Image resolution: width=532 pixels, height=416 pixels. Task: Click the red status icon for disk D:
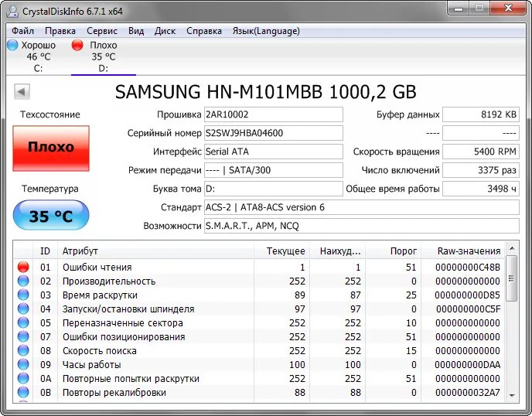pyautogui.click(x=77, y=45)
